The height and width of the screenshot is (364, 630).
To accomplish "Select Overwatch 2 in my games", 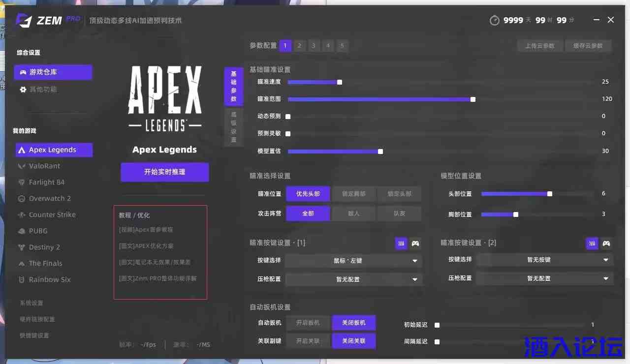I will point(50,199).
